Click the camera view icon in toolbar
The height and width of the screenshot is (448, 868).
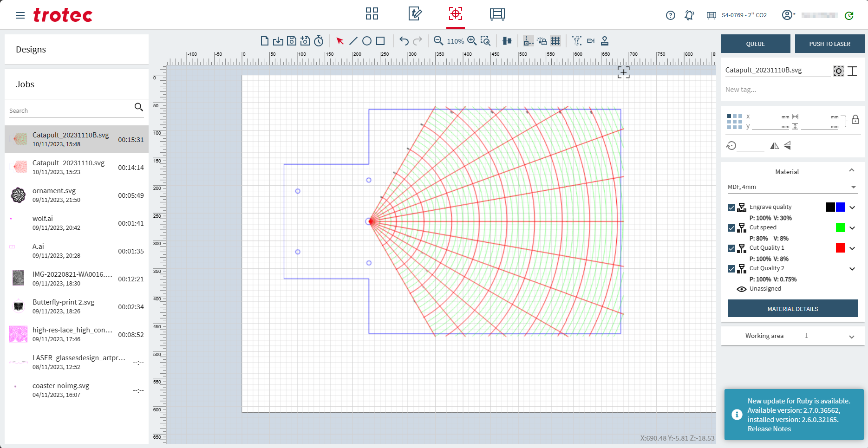[591, 41]
